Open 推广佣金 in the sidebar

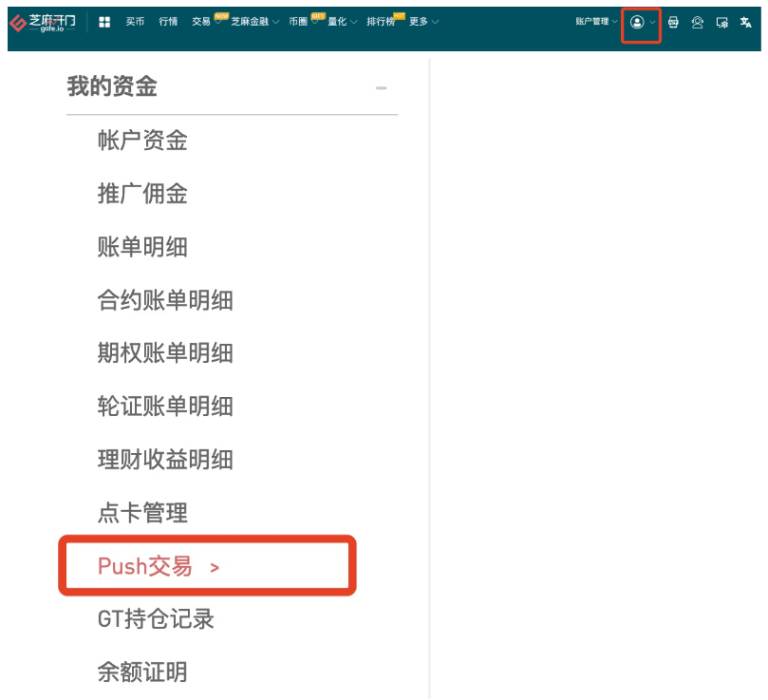[x=142, y=194]
